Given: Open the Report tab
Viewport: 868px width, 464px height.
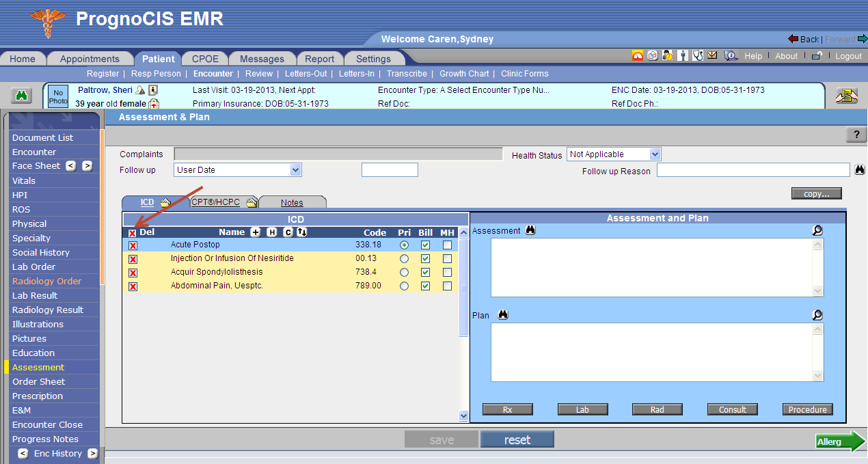Looking at the screenshot, I should point(320,59).
